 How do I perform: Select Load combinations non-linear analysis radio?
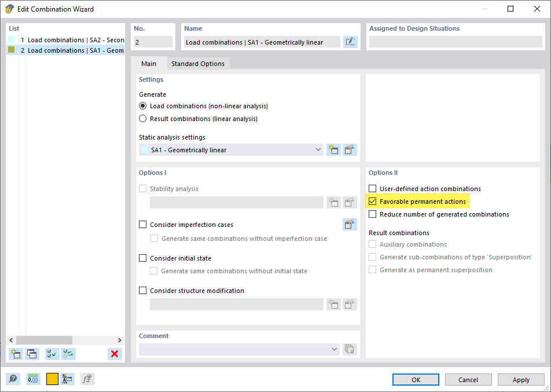[x=142, y=106]
